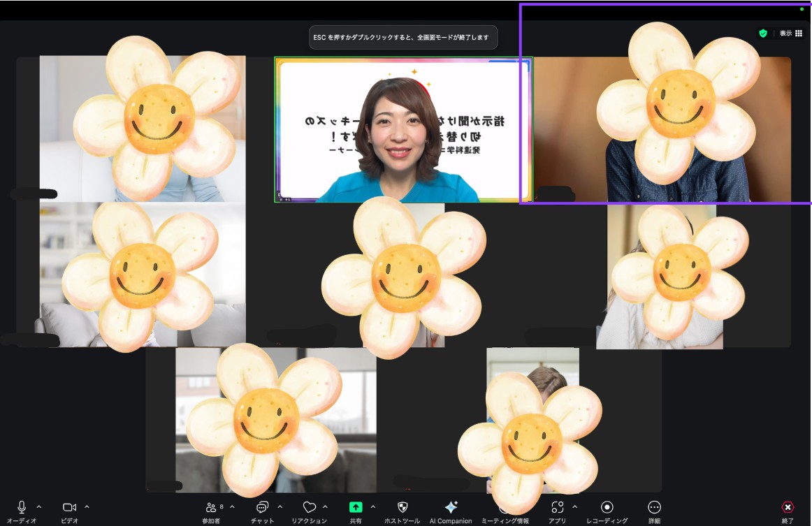The height and width of the screenshot is (526, 812).
Task: Toggle the オーディオ microphone mute
Action: (x=22, y=508)
